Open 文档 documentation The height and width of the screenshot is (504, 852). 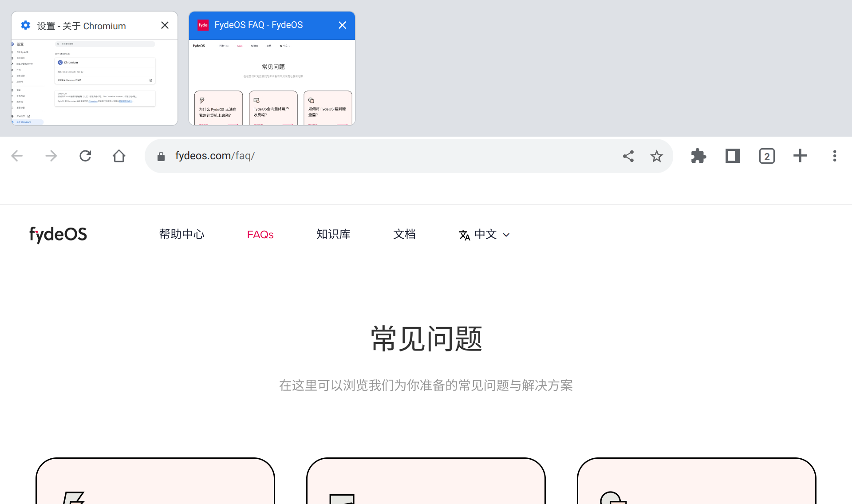coord(404,234)
